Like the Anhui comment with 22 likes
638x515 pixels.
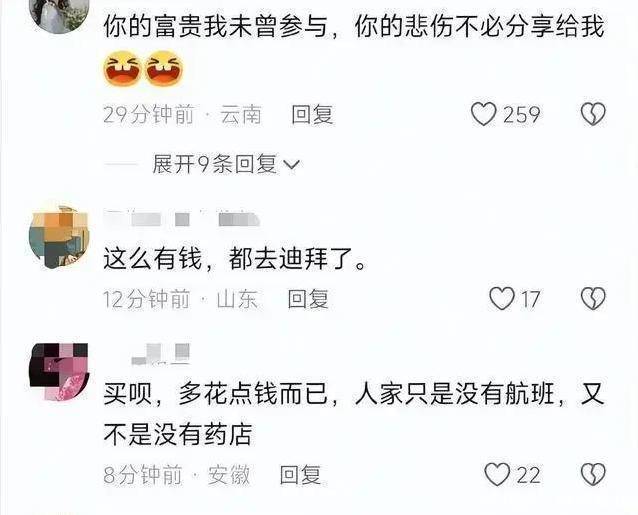(x=497, y=475)
